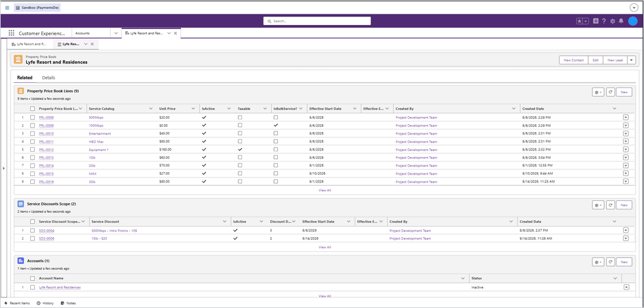Open the Accounts navigation tab dropdown chevron

tap(116, 33)
